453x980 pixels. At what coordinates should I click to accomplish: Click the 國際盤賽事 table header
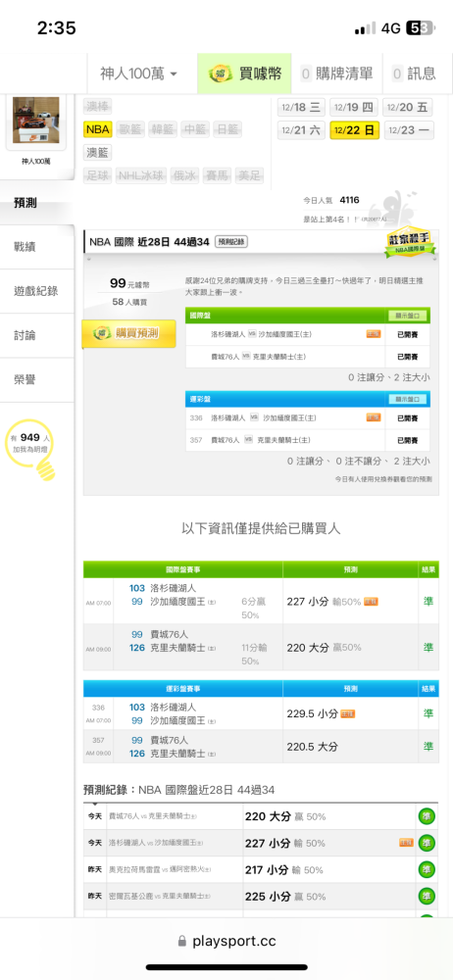(x=182, y=570)
